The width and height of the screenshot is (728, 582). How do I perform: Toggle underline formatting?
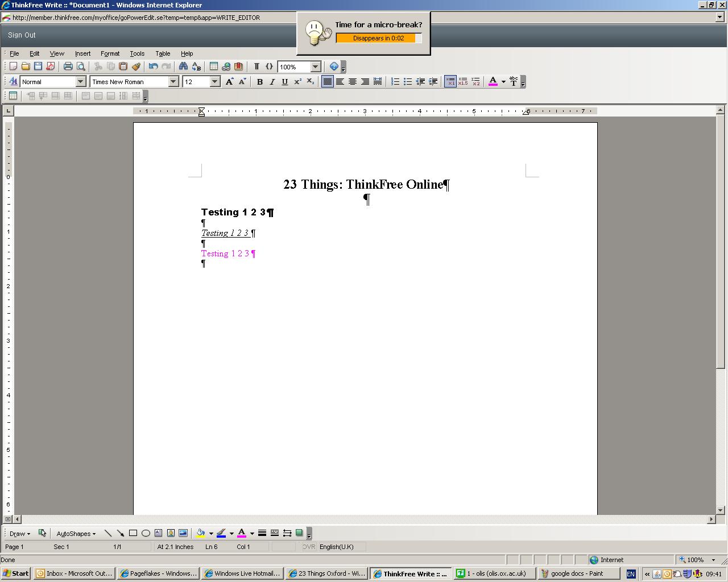pos(285,82)
